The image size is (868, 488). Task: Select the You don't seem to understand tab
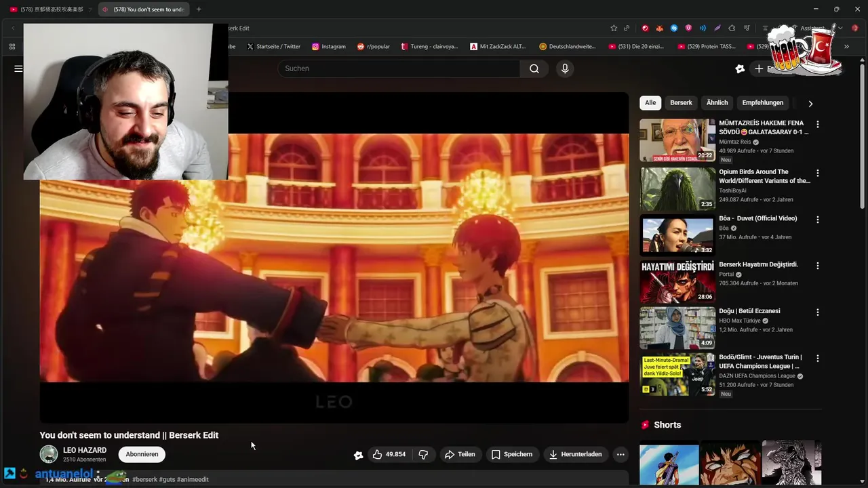coord(143,9)
